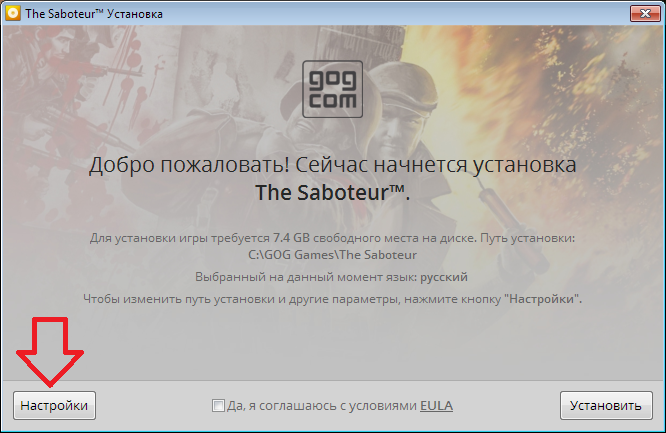Click the install path C:\GOG Games\The Saboteur
The image size is (666, 433).
point(333,255)
